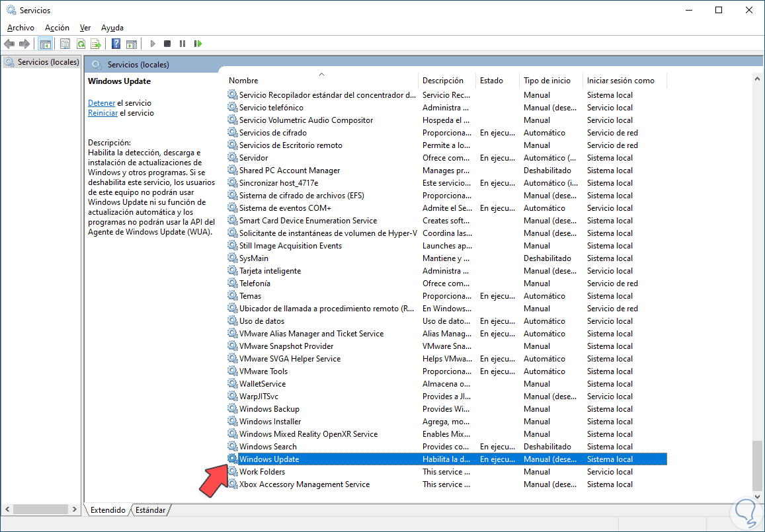Select the VMware Snapshot Provider service
The width and height of the screenshot is (765, 532).
pos(447,346)
